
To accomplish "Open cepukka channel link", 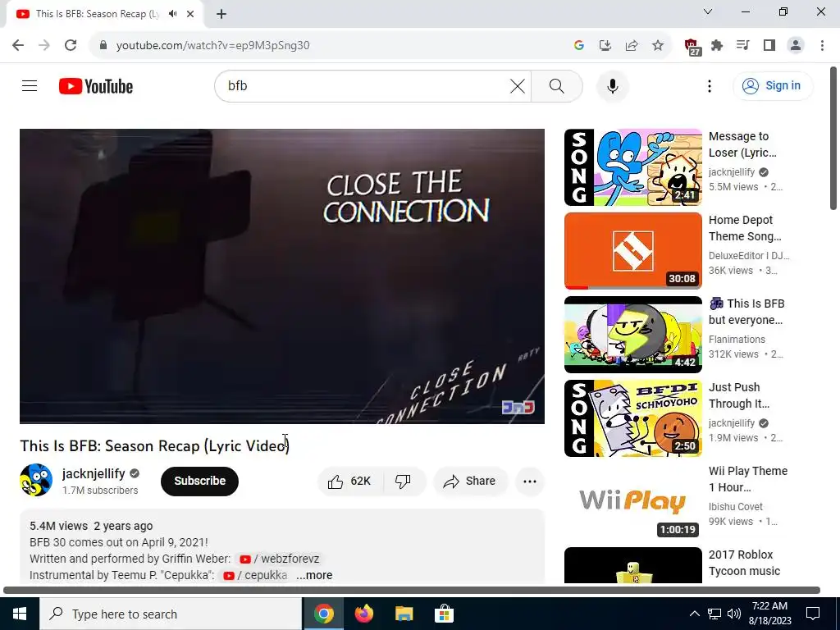I will 255,575.
